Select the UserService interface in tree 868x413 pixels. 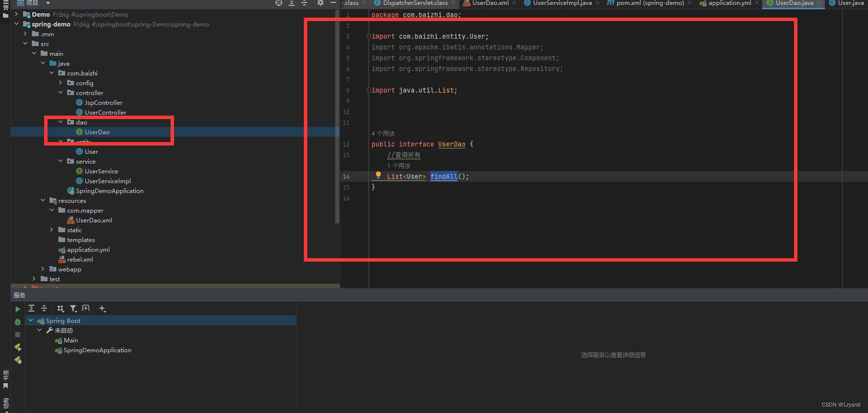point(101,171)
